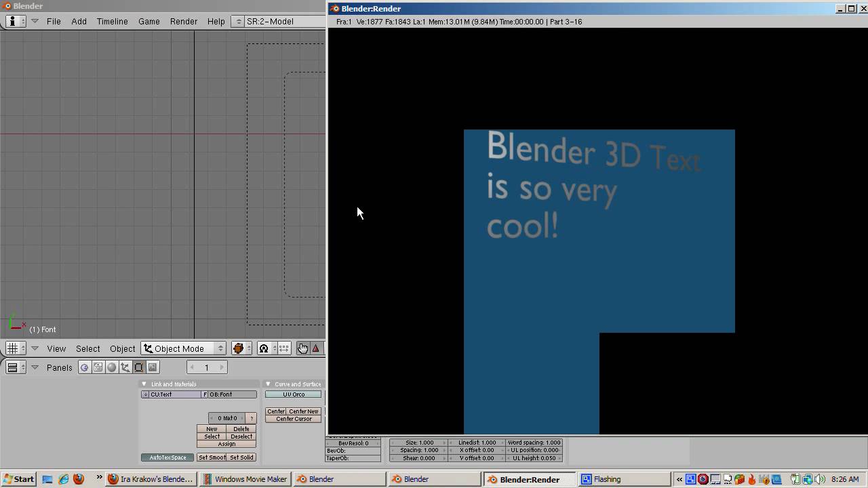Click the Assign material button
Viewport: 868px width, 488px height.
click(x=226, y=444)
